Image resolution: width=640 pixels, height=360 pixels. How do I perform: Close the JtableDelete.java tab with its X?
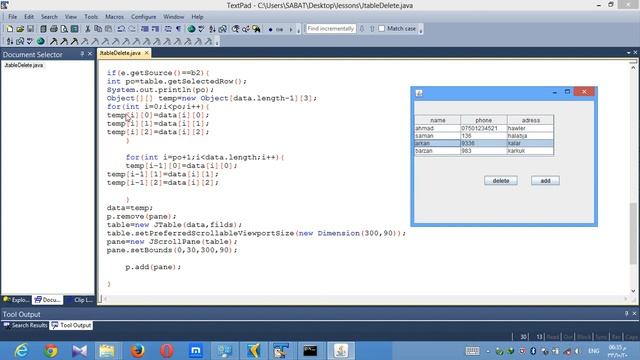(x=147, y=53)
